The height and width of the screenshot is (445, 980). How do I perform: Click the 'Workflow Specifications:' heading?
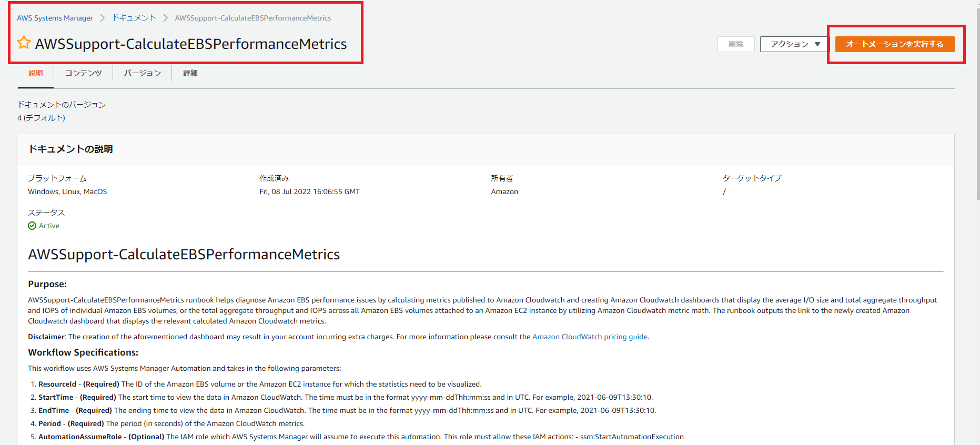pos(83,352)
